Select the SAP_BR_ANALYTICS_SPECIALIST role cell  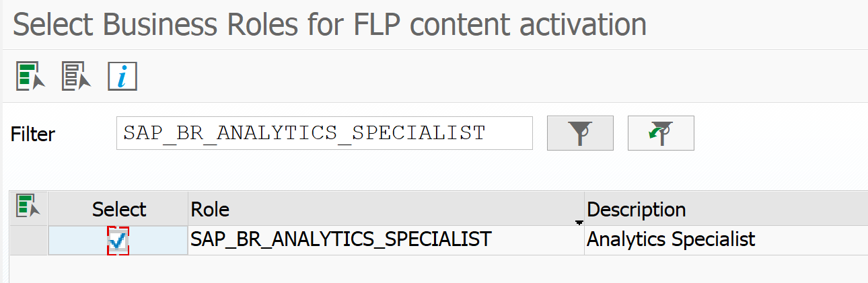[386, 240]
